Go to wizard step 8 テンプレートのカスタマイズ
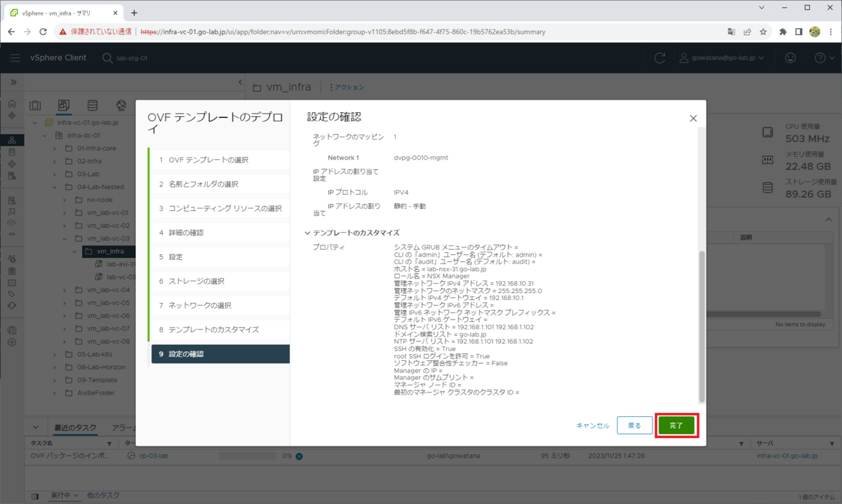Viewport: 842px width, 504px height. [220, 329]
